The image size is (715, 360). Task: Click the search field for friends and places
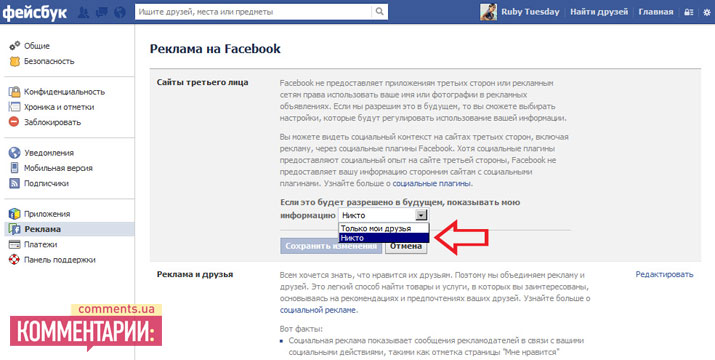[253, 12]
